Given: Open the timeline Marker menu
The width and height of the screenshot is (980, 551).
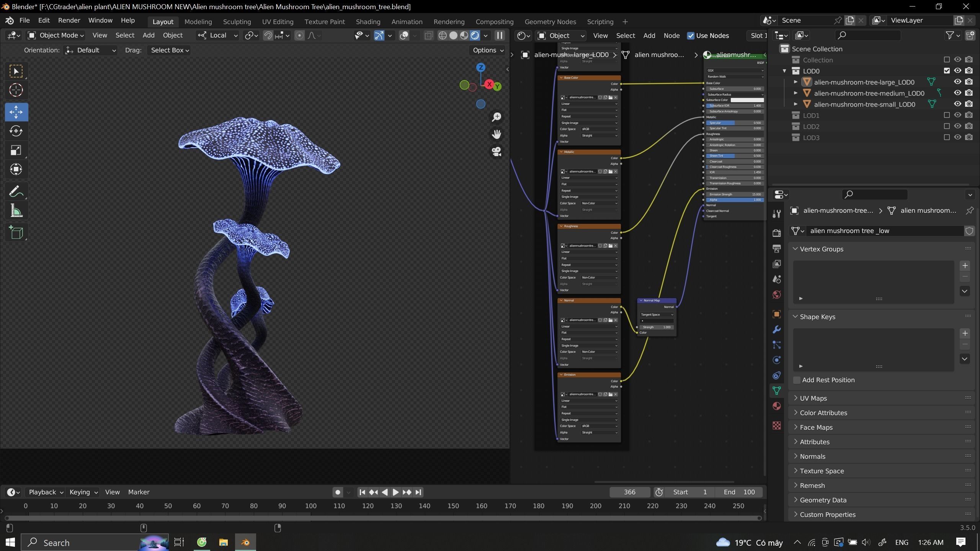Looking at the screenshot, I should [139, 492].
